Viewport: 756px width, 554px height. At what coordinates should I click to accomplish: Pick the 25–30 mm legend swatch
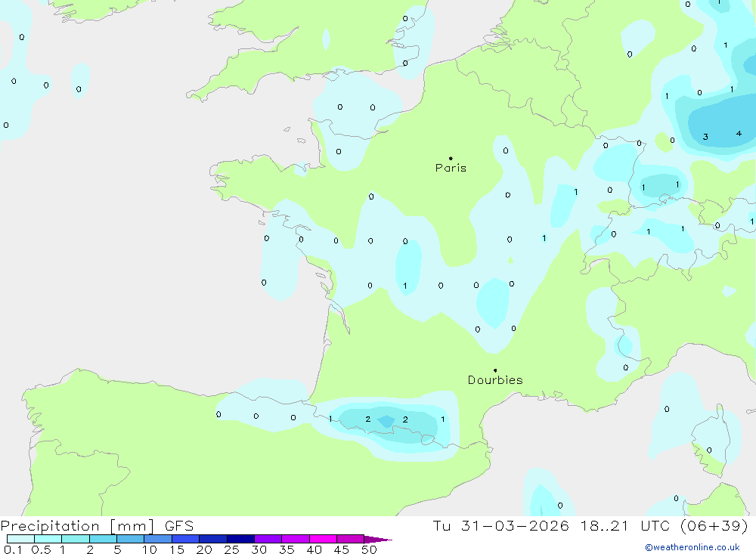pyautogui.click(x=240, y=539)
